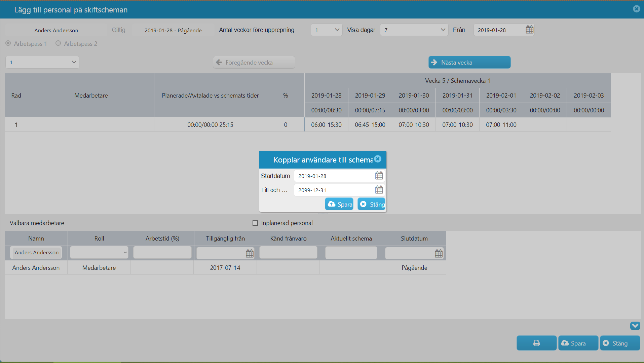
Task: Open the Visa dagar dropdown
Action: 414,30
